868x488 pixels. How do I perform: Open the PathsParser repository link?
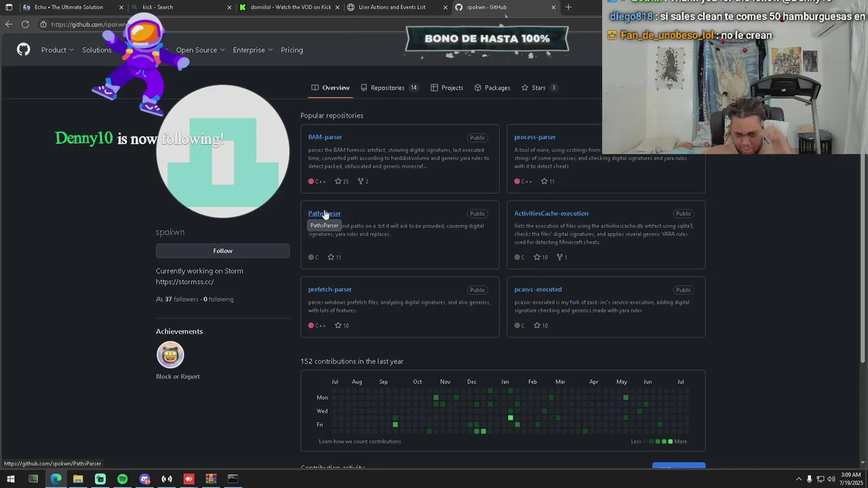324,213
